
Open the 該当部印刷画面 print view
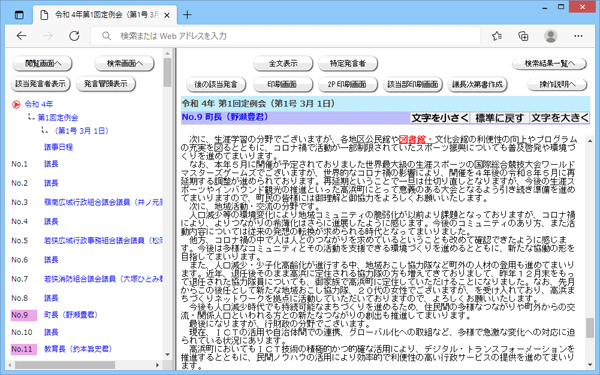(x=413, y=84)
